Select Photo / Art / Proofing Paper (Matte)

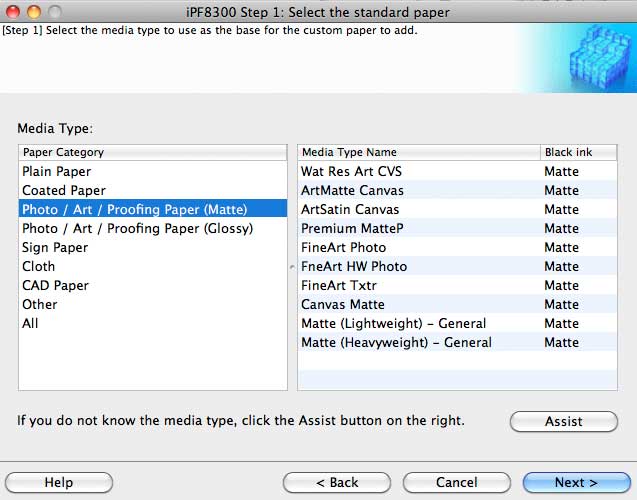pyautogui.click(x=153, y=210)
